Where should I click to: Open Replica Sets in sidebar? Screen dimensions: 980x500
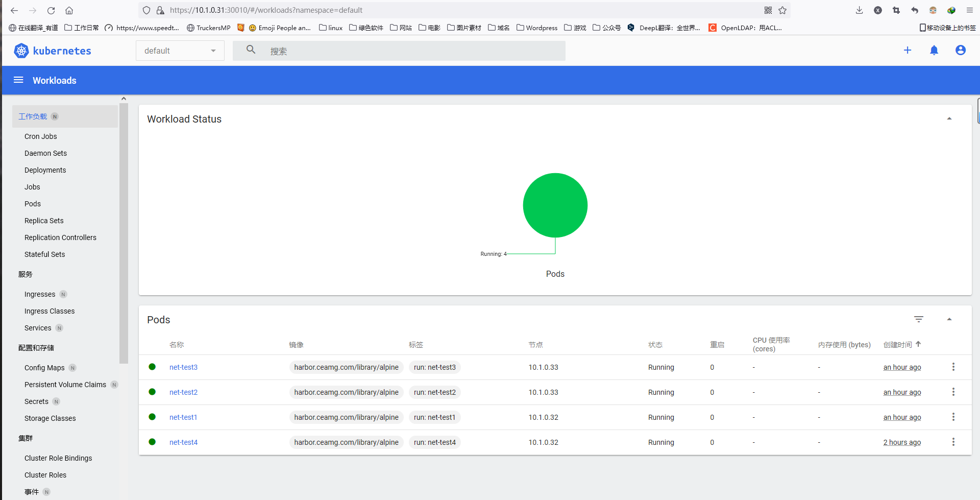[44, 221]
